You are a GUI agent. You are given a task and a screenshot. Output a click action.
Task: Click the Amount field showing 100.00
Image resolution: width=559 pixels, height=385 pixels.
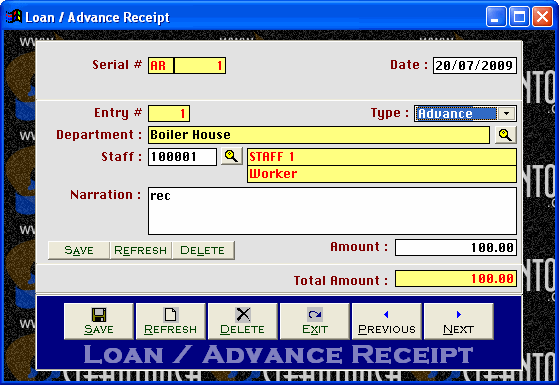point(456,247)
